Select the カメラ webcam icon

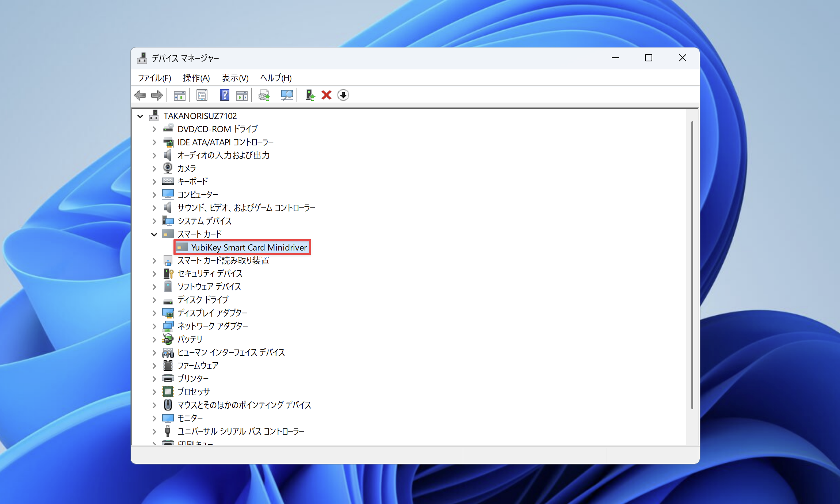(168, 168)
